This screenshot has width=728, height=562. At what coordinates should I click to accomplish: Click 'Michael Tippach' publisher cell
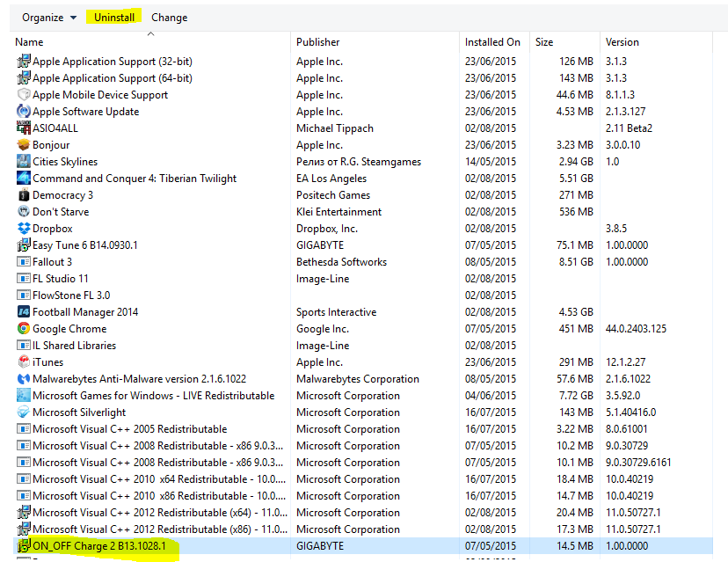click(335, 128)
